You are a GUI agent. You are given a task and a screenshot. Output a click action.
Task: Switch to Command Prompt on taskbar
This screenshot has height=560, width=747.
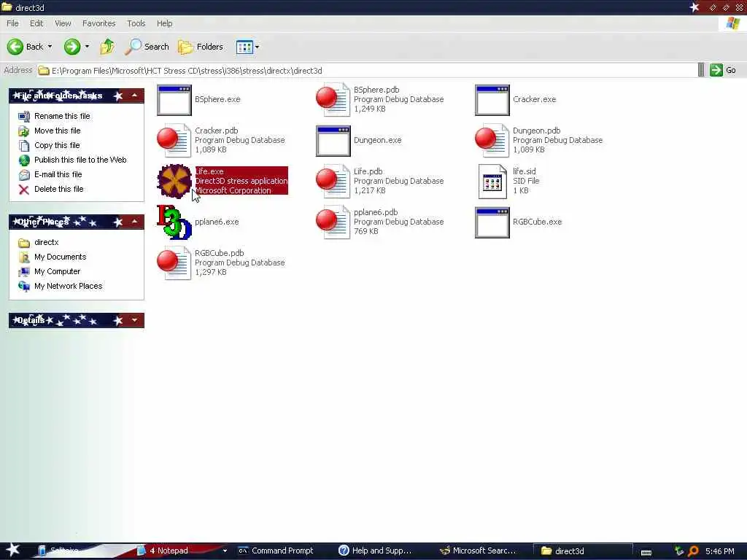276,551
